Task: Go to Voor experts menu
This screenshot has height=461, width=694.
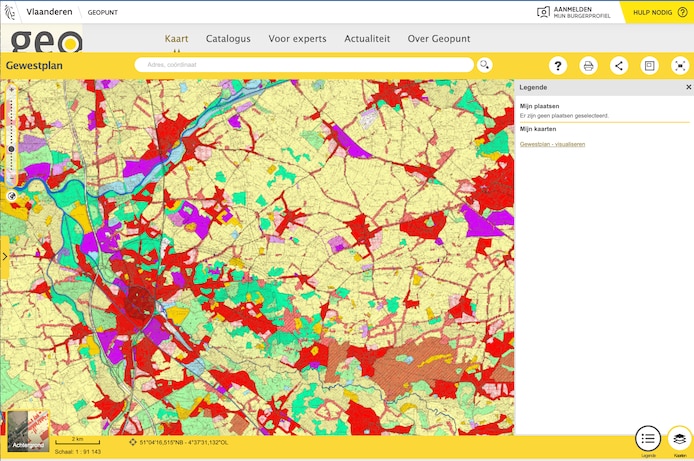Action: 297,39
